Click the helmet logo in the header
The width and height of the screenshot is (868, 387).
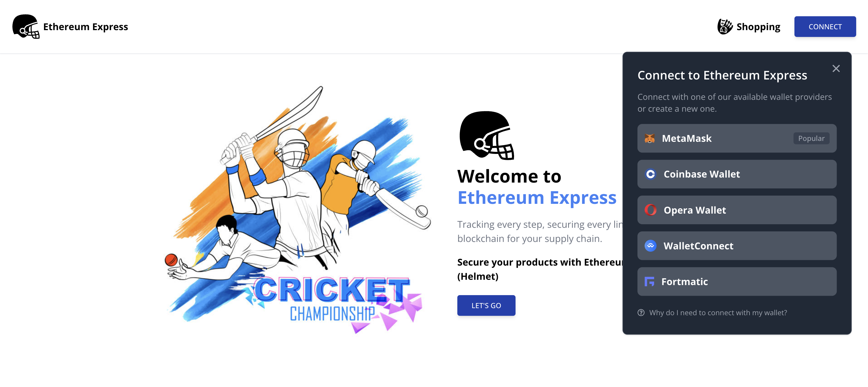[x=26, y=27]
